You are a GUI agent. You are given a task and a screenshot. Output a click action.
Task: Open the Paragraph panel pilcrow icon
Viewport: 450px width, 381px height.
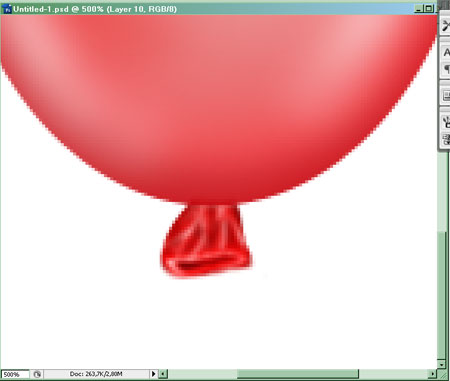pyautogui.click(x=446, y=69)
